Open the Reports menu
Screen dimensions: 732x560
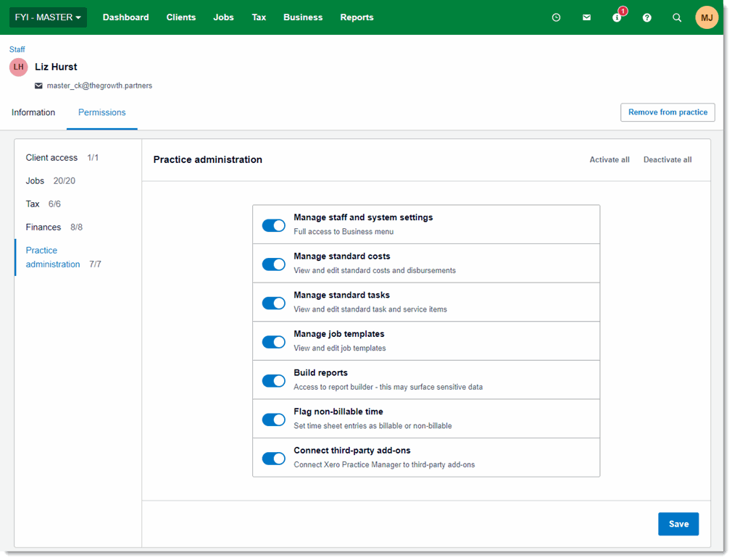coord(357,17)
